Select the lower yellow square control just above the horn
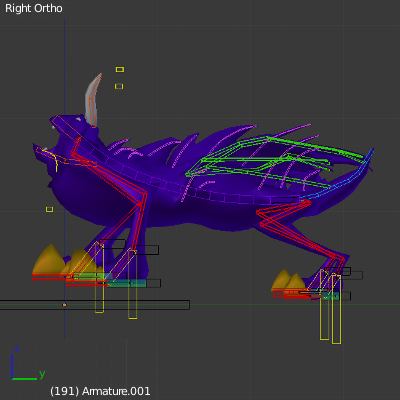 pos(119,86)
